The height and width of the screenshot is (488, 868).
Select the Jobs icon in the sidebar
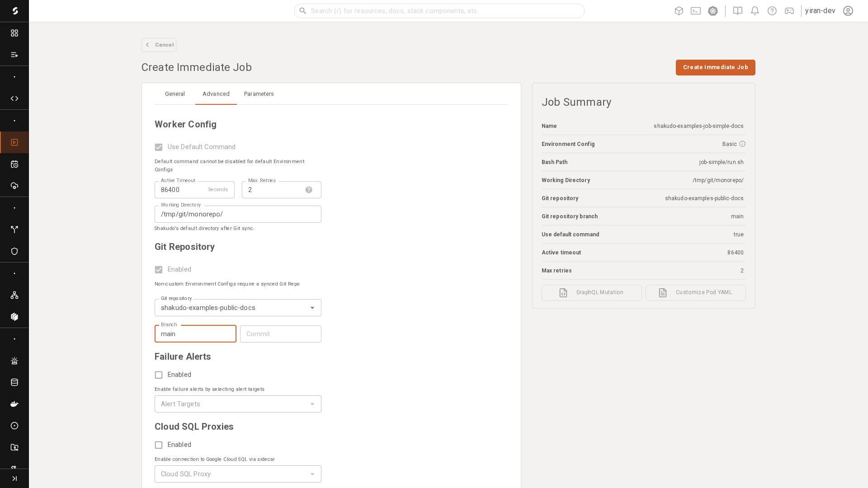click(x=14, y=142)
